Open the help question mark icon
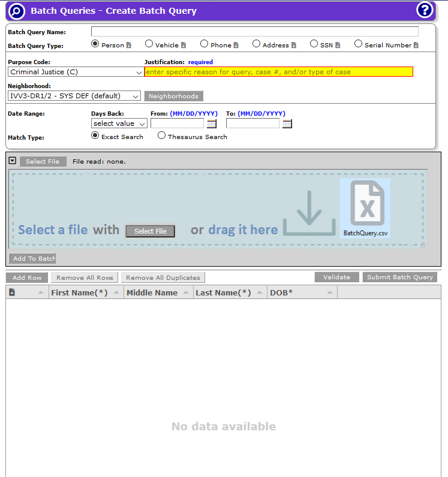 click(425, 10)
